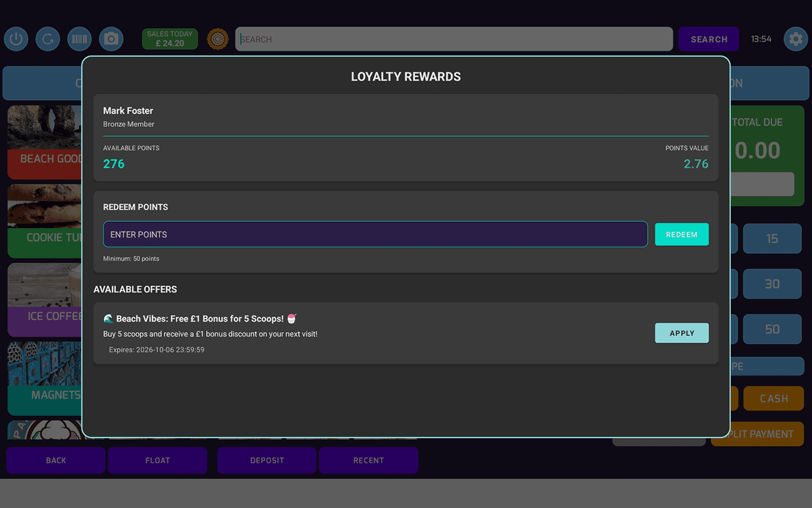Open the settings gear icon

tap(796, 39)
